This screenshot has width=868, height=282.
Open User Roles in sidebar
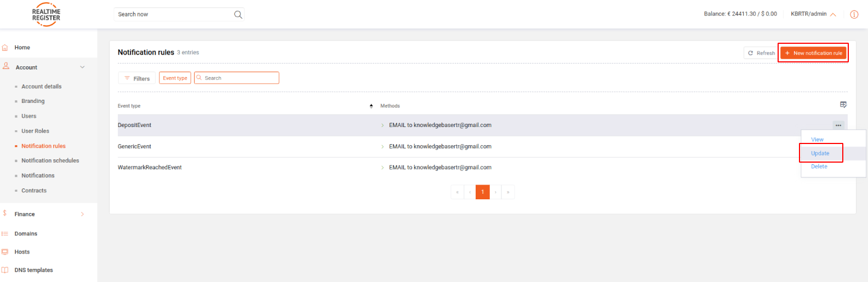[35, 131]
